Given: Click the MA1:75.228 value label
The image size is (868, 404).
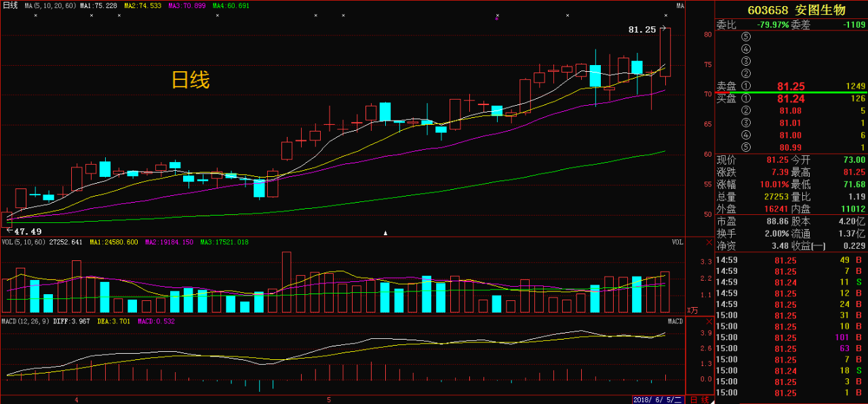Looking at the screenshot, I should tap(98, 5).
